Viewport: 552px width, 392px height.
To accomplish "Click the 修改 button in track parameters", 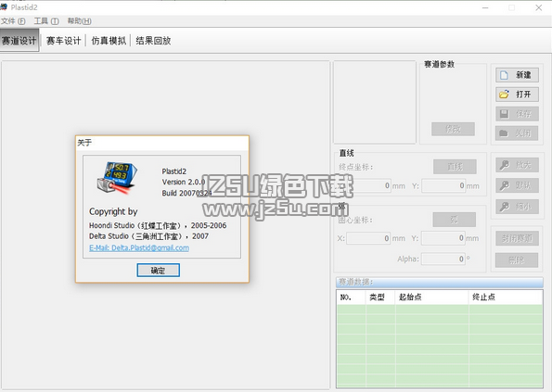I will click(x=453, y=129).
